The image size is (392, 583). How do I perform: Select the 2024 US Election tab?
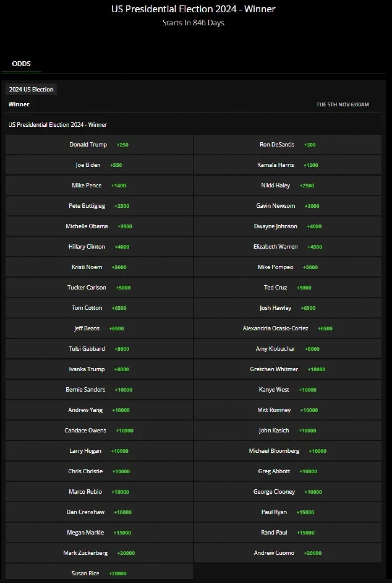[x=31, y=89]
